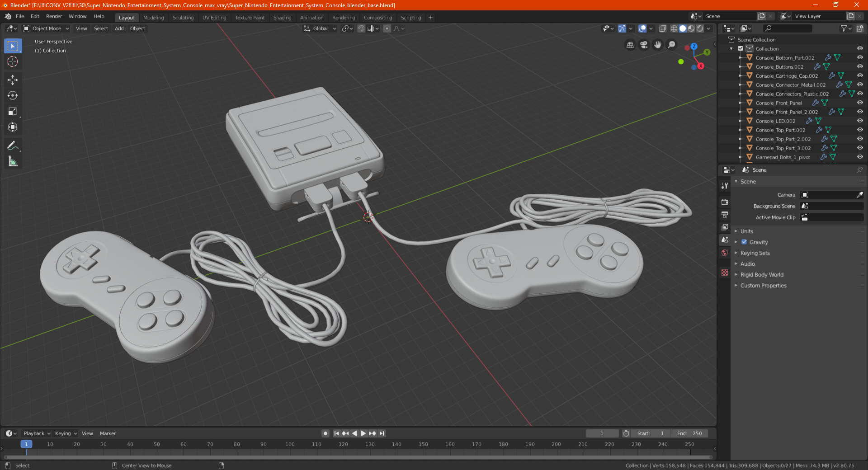
Task: Play the animation in reverse
Action: point(354,433)
